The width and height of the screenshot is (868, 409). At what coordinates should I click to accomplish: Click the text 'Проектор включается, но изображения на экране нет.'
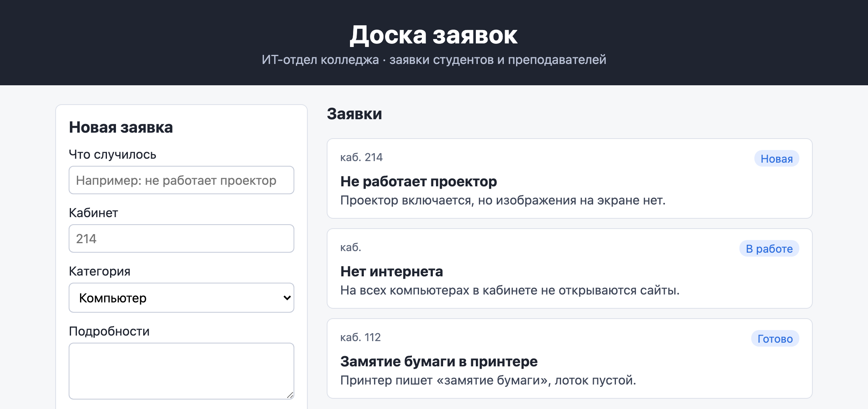pos(503,201)
